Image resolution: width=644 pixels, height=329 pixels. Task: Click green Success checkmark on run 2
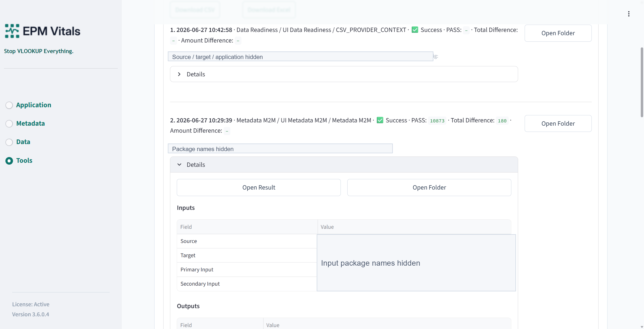coord(380,120)
